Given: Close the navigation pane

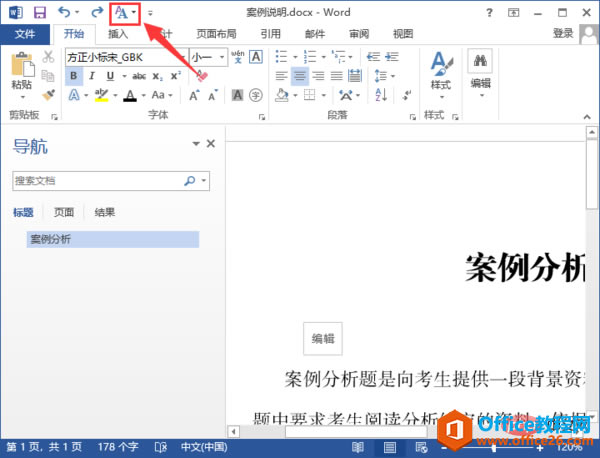Looking at the screenshot, I should tap(211, 144).
